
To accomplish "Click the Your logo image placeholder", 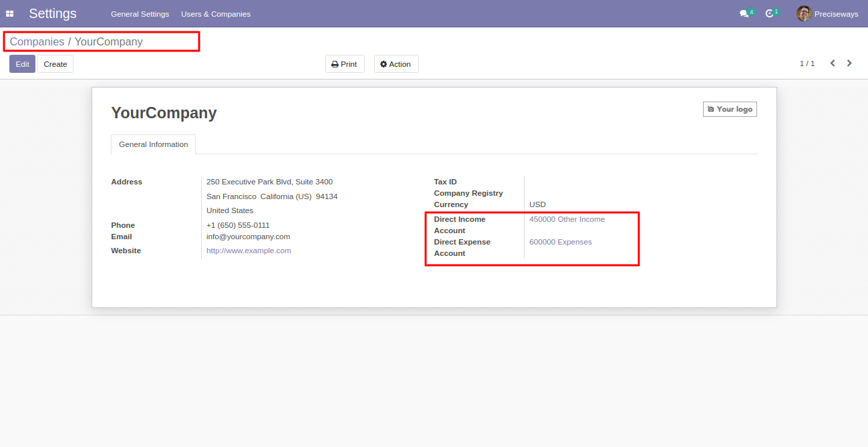I will click(730, 109).
